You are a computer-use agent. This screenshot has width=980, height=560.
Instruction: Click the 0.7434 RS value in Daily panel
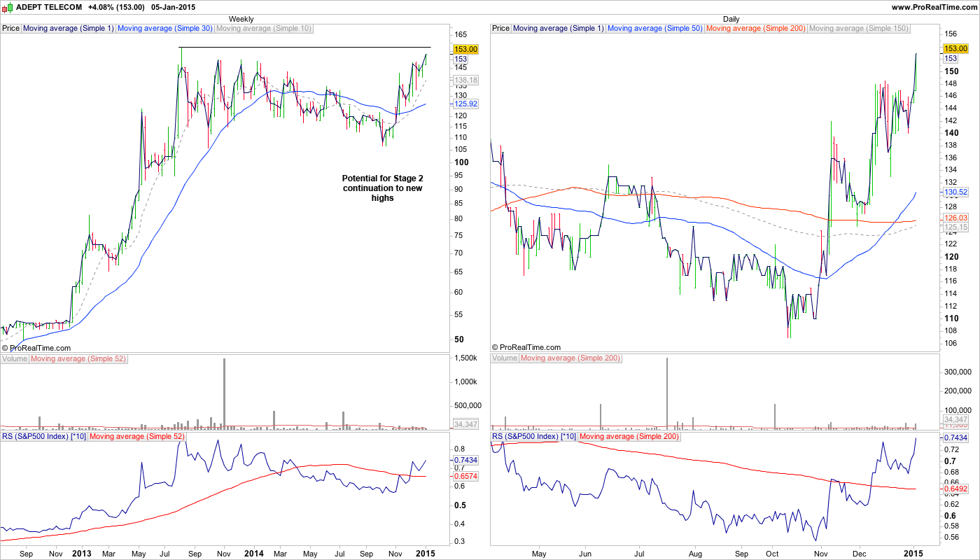pyautogui.click(x=955, y=437)
